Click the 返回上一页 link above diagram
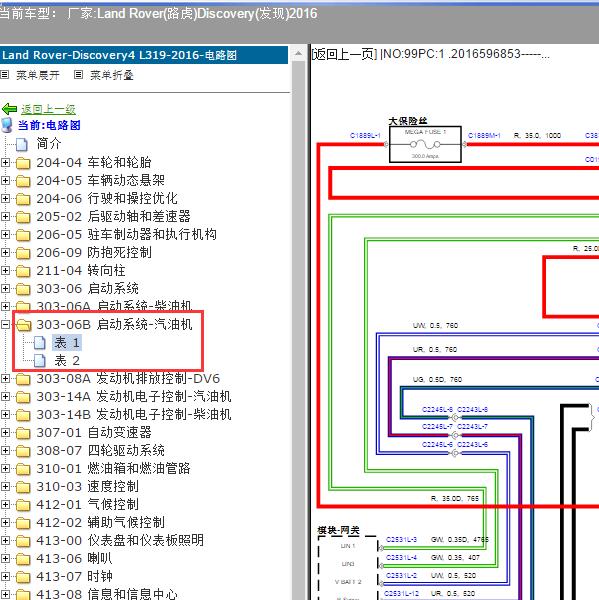 pos(344,54)
